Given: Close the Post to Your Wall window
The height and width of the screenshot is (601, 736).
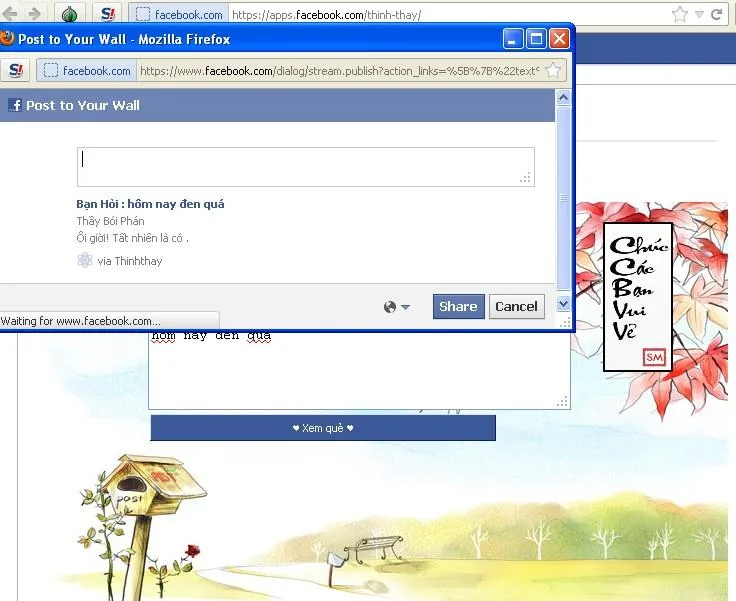Looking at the screenshot, I should 559,39.
